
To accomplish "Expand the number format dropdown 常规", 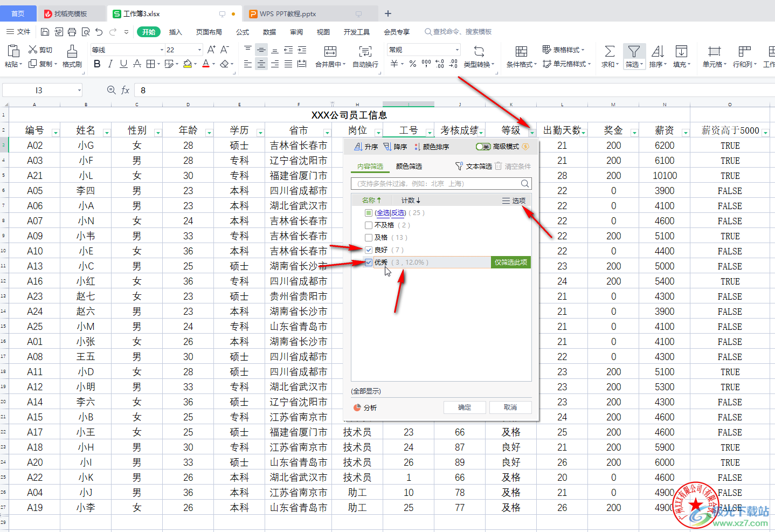I will click(x=457, y=50).
